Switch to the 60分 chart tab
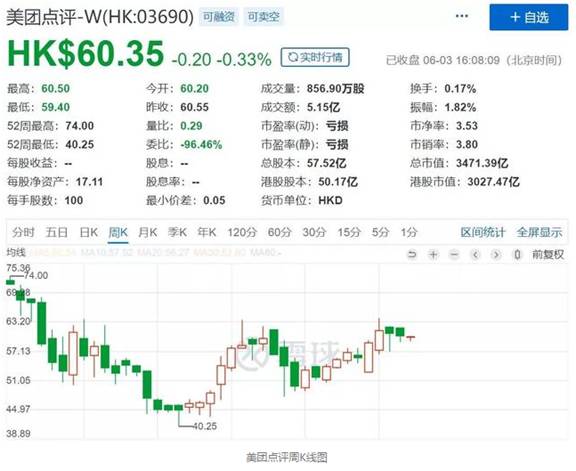This screenshot has width=576, height=471. click(x=279, y=232)
